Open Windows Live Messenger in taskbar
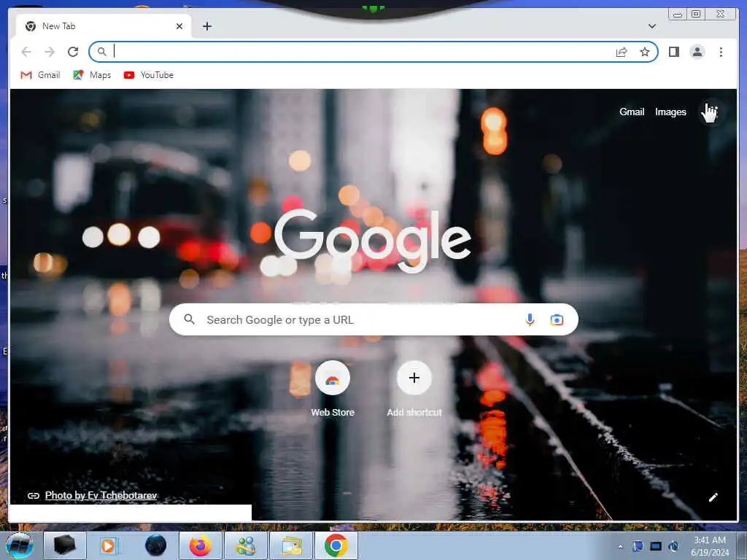The image size is (747, 560). pyautogui.click(x=246, y=545)
